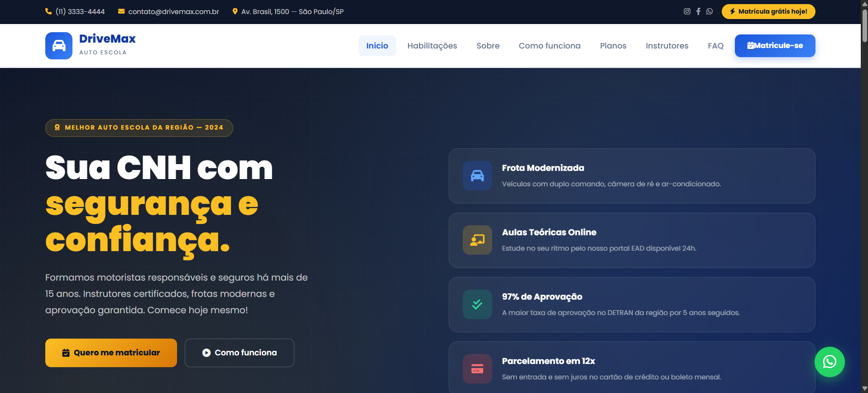Viewport: 868px width, 393px height.
Task: Click the car icon on Frota Modernizada card
Action: click(x=477, y=175)
